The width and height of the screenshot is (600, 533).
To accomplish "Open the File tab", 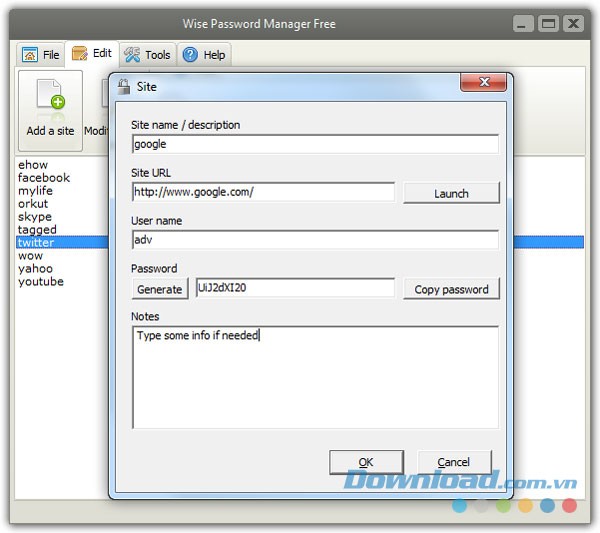I will (41, 55).
